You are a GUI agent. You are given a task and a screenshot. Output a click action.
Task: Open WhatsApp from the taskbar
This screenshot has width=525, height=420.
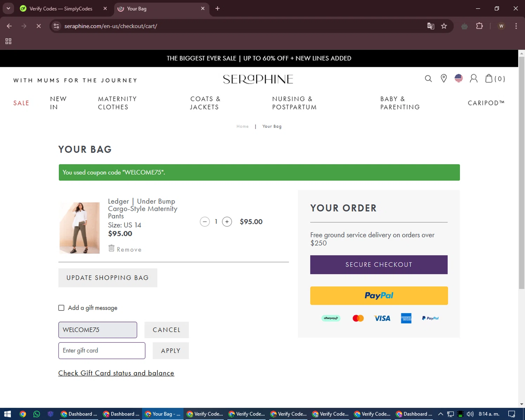(36, 414)
